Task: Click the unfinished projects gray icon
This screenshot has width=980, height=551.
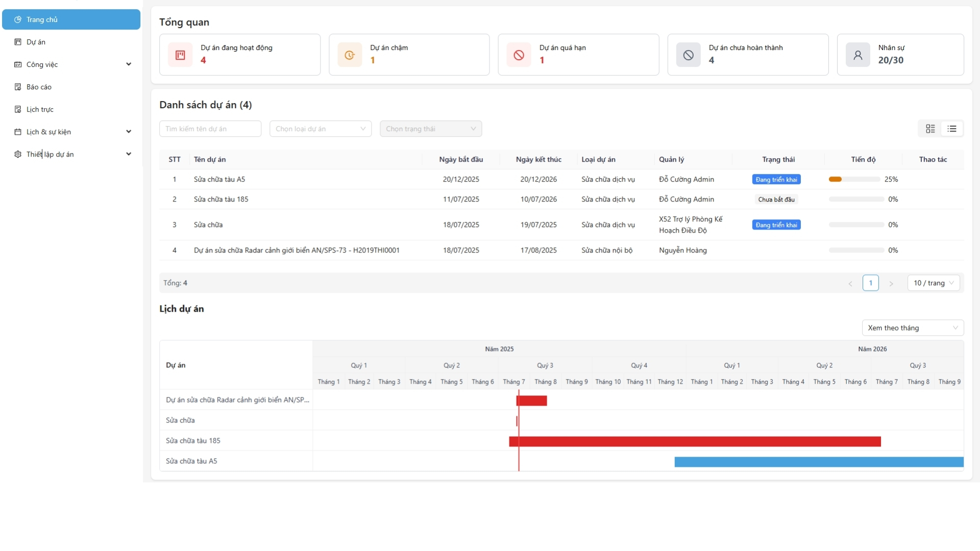Action: tap(688, 55)
